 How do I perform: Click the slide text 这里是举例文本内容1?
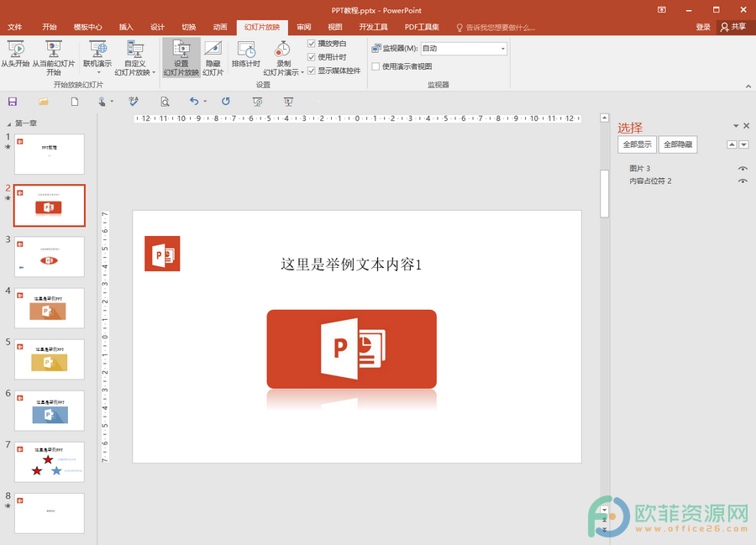(351, 265)
